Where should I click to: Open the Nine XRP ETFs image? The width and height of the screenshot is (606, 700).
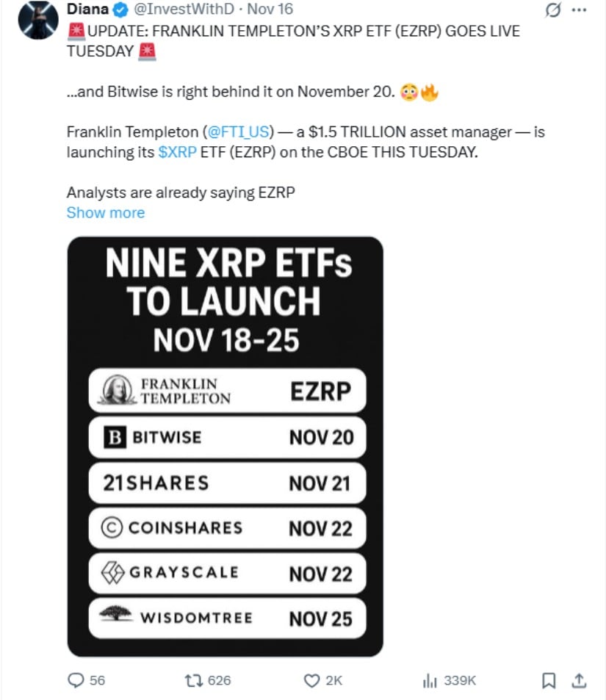click(225, 446)
